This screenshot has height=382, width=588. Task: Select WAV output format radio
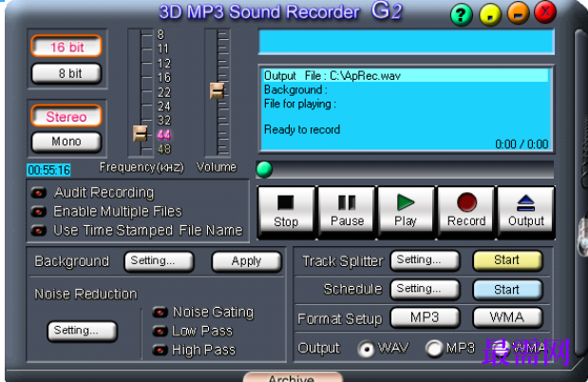click(366, 349)
